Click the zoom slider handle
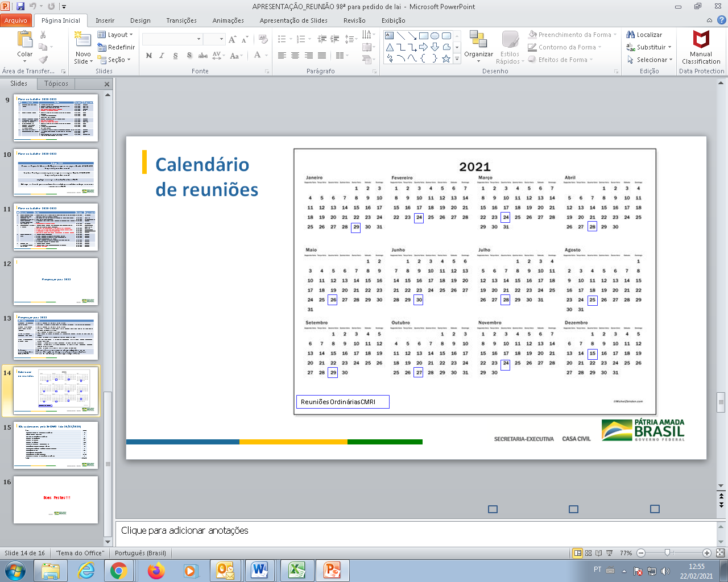 point(668,553)
